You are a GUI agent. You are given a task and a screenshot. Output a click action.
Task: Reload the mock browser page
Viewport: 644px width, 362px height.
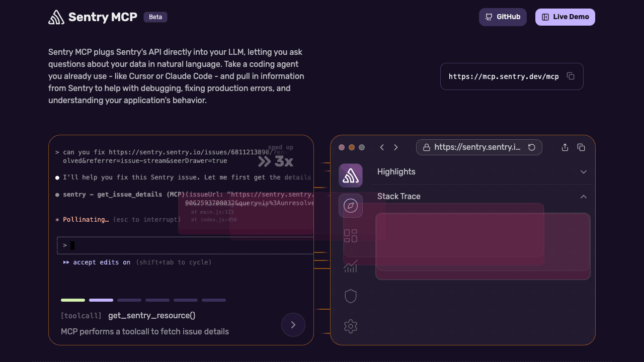(x=532, y=147)
